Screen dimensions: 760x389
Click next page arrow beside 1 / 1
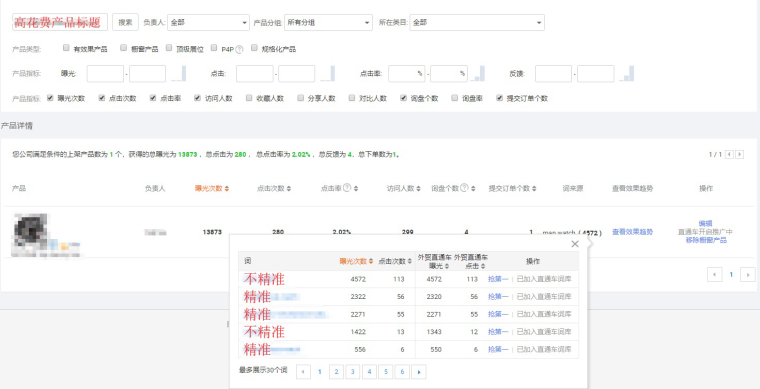click(x=740, y=154)
